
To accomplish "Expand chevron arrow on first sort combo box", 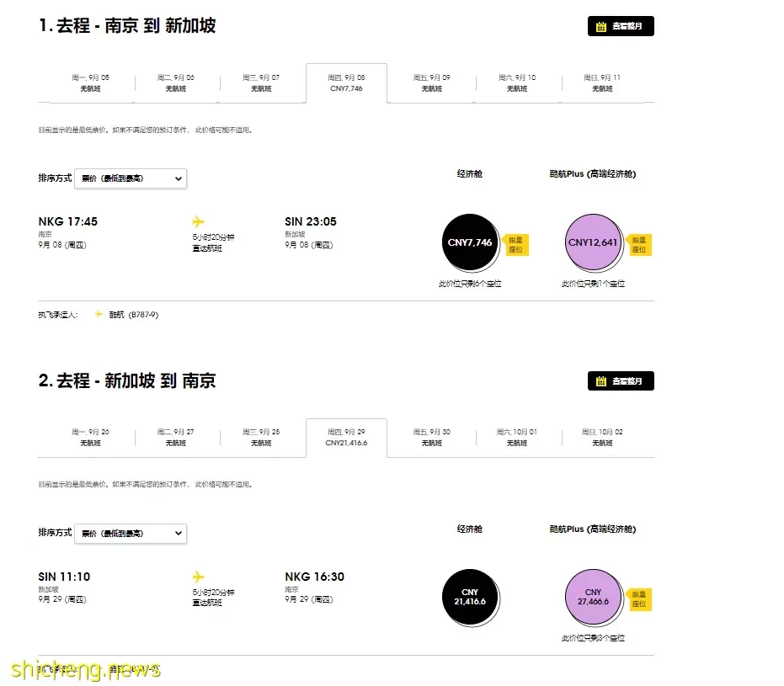I will point(178,178).
